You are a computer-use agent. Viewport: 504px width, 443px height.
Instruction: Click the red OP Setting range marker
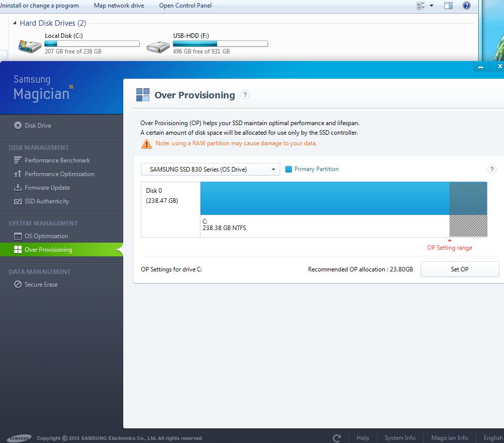[449, 240]
